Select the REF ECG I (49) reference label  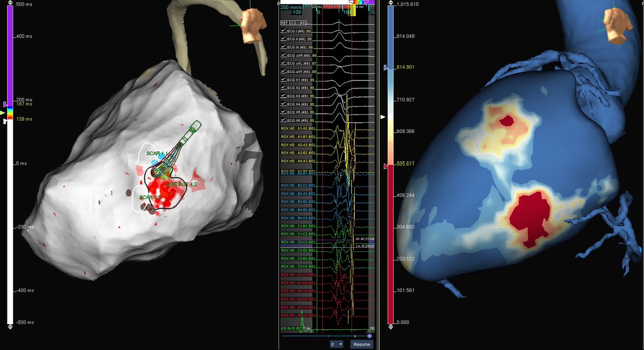coord(294,23)
